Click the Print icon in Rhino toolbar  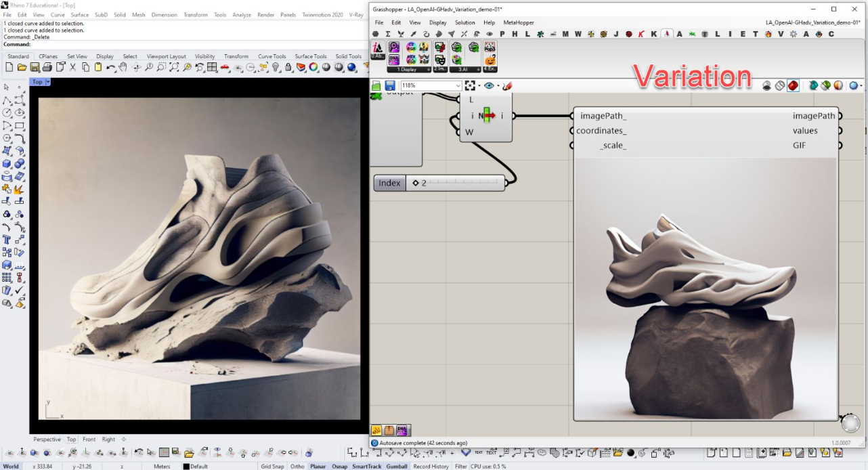tap(47, 68)
